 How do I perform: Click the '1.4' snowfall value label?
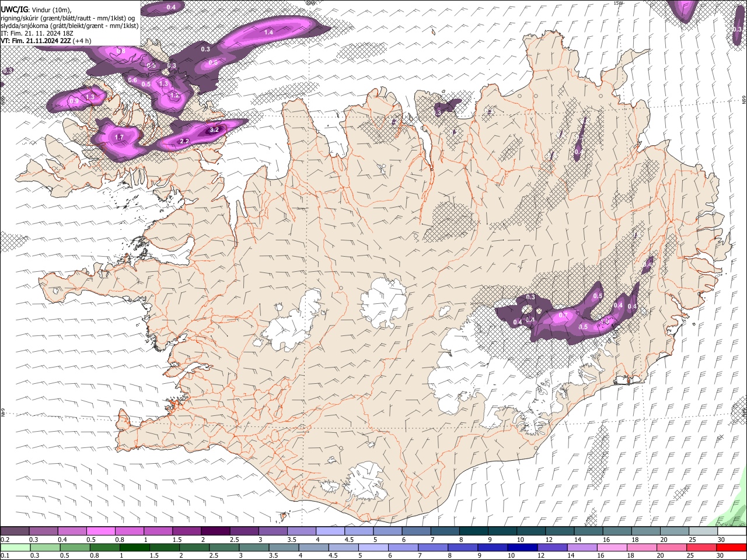click(268, 32)
